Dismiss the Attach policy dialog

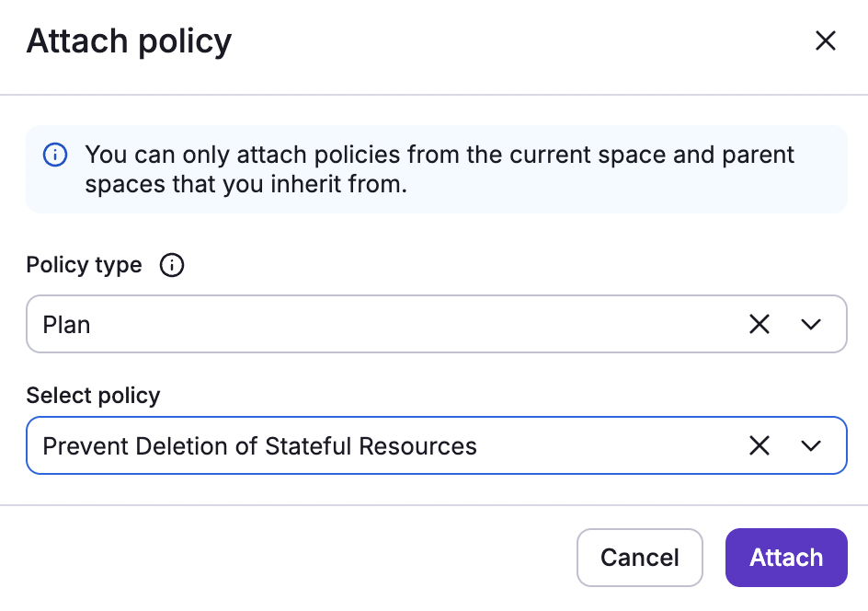[x=825, y=40]
